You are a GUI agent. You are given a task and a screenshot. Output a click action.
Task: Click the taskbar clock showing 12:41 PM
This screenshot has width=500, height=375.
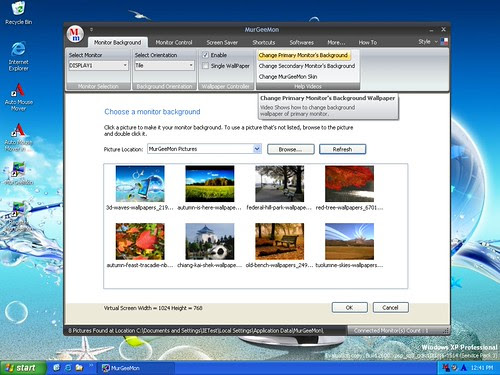(x=482, y=368)
